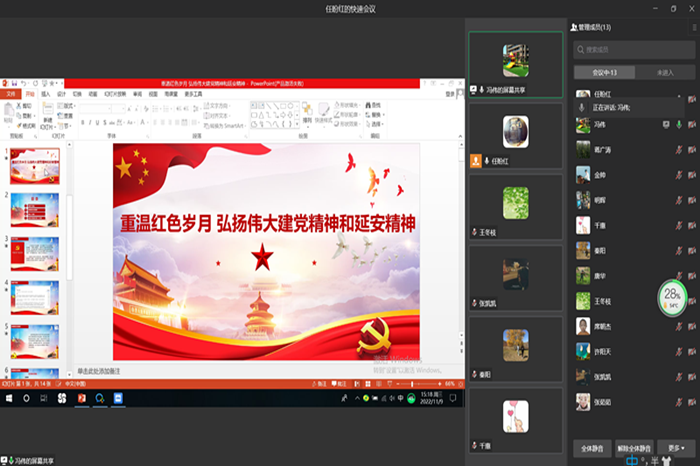
Task: Toggle the camera icon for 秦阳
Action: [690, 250]
